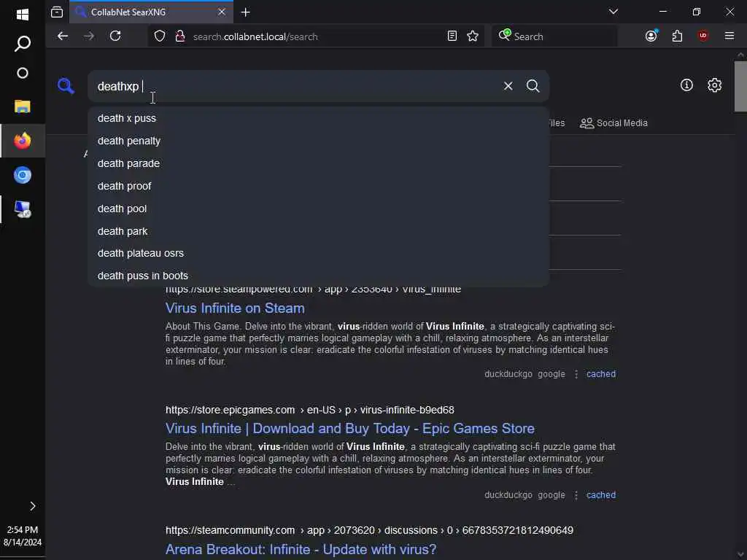Open the Windows Start menu
Viewport: 747px width, 560px height.
[23, 15]
